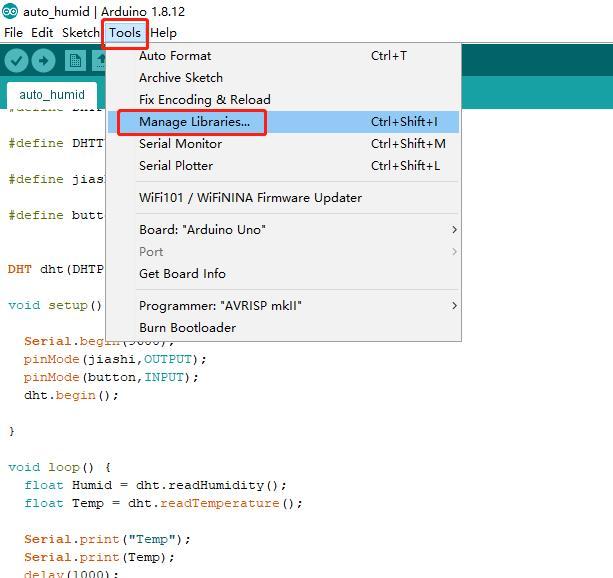Click the '#define DHTT' code line
This screenshot has width=613, height=578.
[x=56, y=144]
